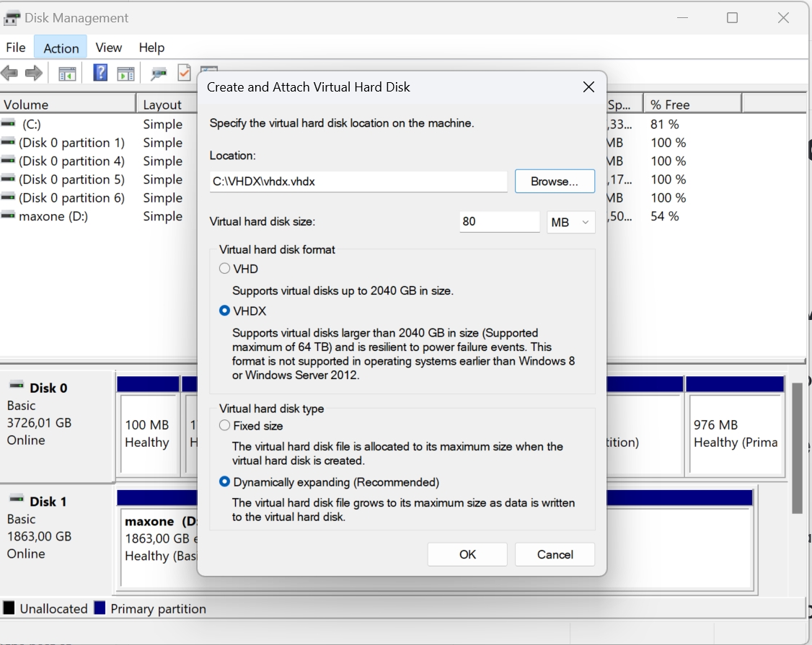812x645 pixels.
Task: Click the Browse... button
Action: click(x=554, y=182)
